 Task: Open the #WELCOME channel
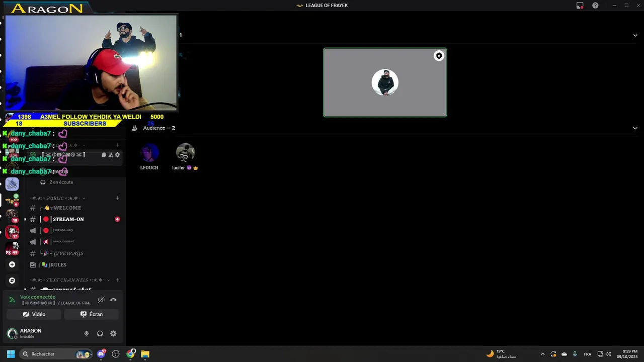[73, 208]
